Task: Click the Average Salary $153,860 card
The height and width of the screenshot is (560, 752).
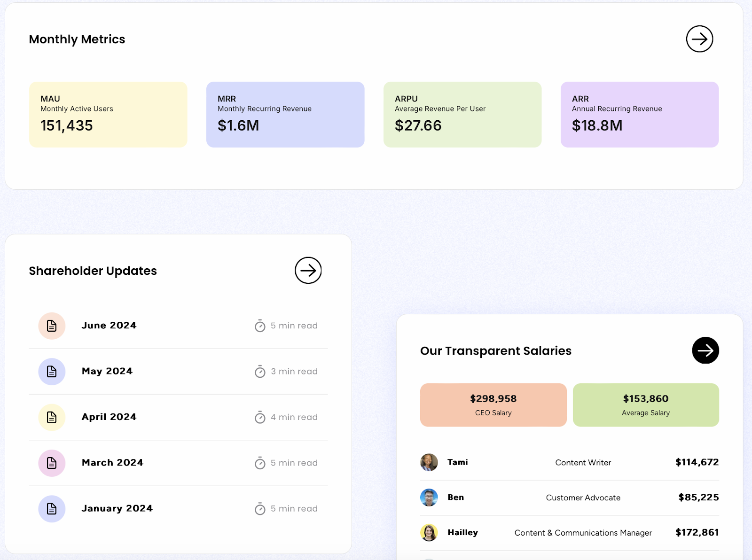Action: click(646, 405)
